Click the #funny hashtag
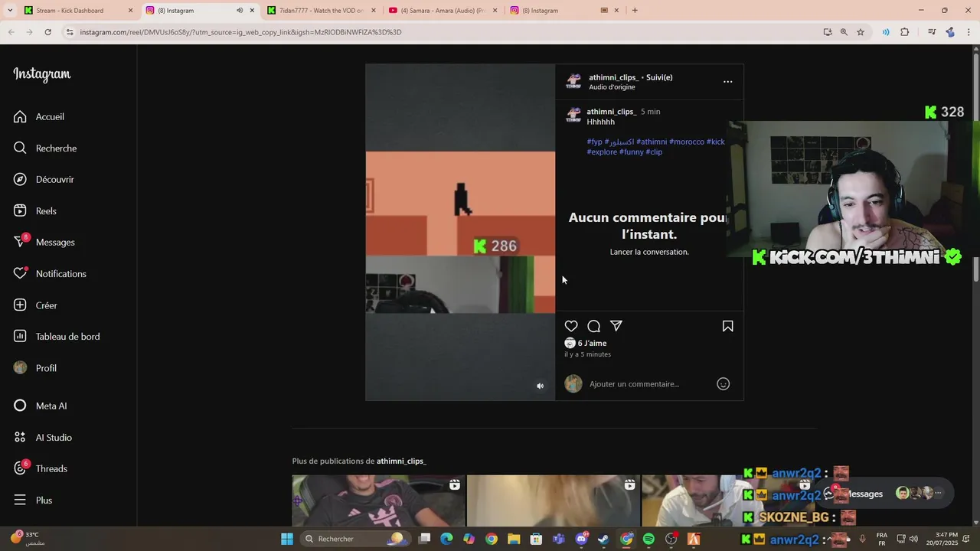Image resolution: width=980 pixels, height=551 pixels. [x=632, y=152]
